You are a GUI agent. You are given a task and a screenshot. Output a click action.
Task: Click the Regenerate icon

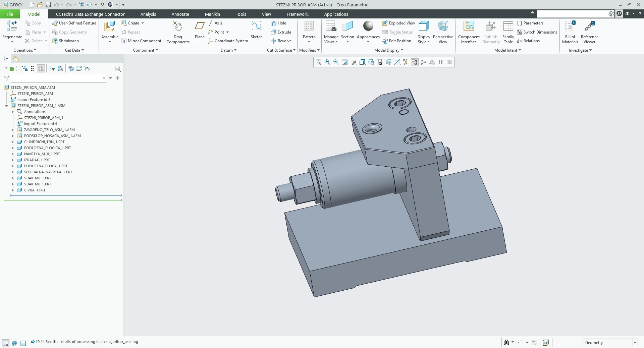tap(12, 26)
